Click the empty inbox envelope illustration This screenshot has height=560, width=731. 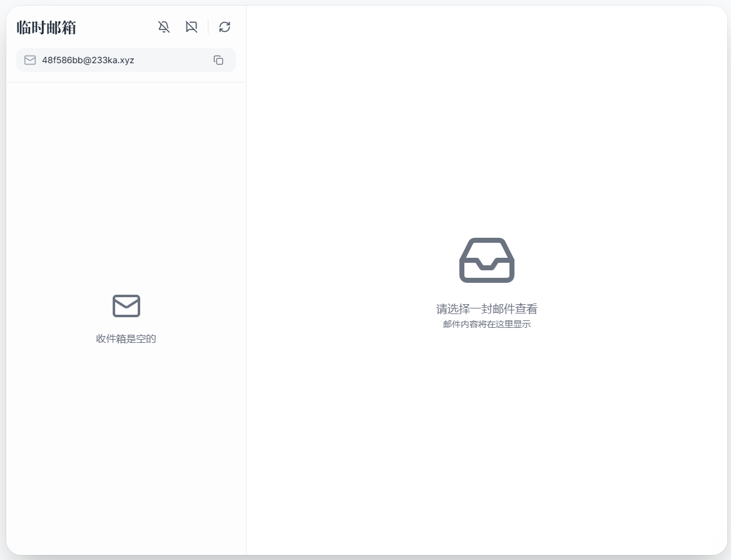pos(126,306)
